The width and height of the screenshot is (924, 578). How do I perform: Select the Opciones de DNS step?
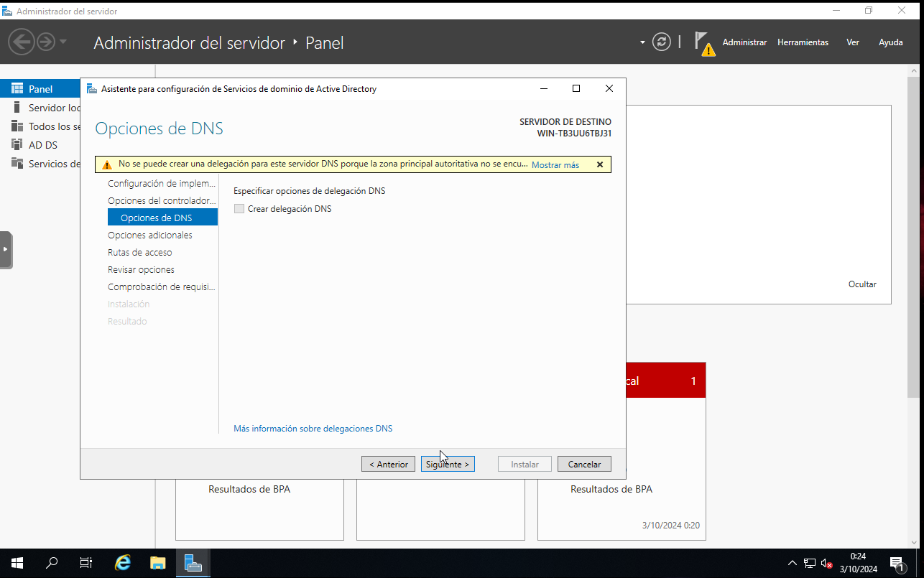tap(162, 218)
